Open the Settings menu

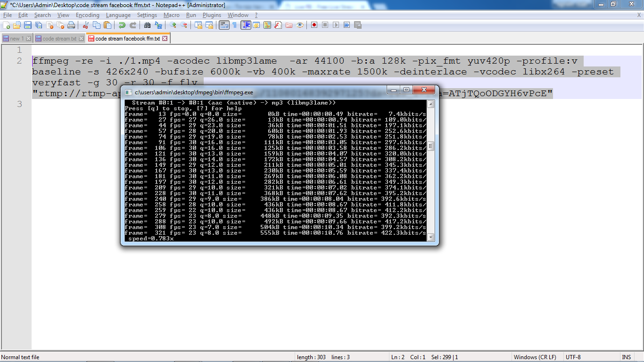pyautogui.click(x=147, y=15)
